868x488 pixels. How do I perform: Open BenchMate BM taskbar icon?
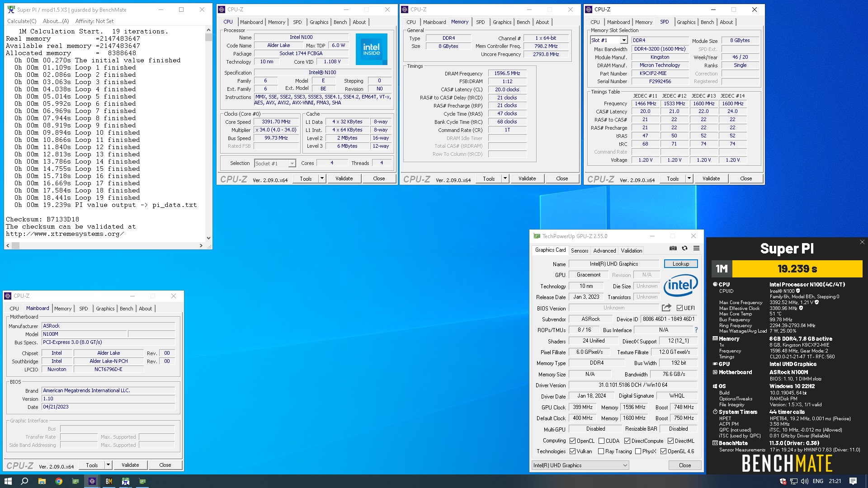coord(109,481)
